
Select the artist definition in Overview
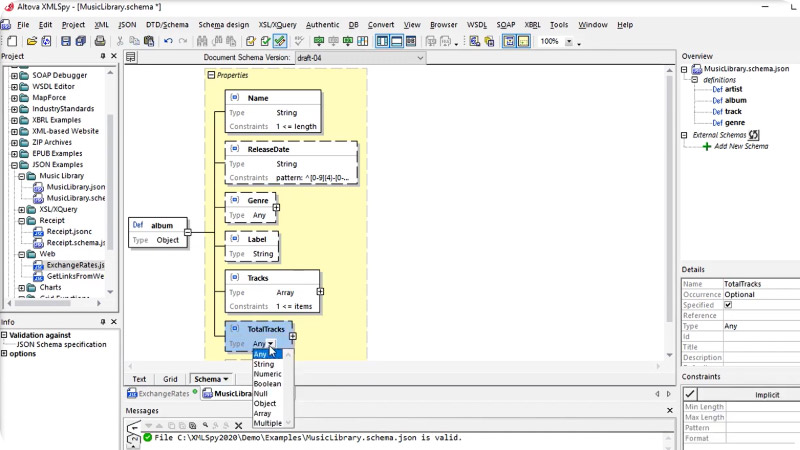[733, 89]
